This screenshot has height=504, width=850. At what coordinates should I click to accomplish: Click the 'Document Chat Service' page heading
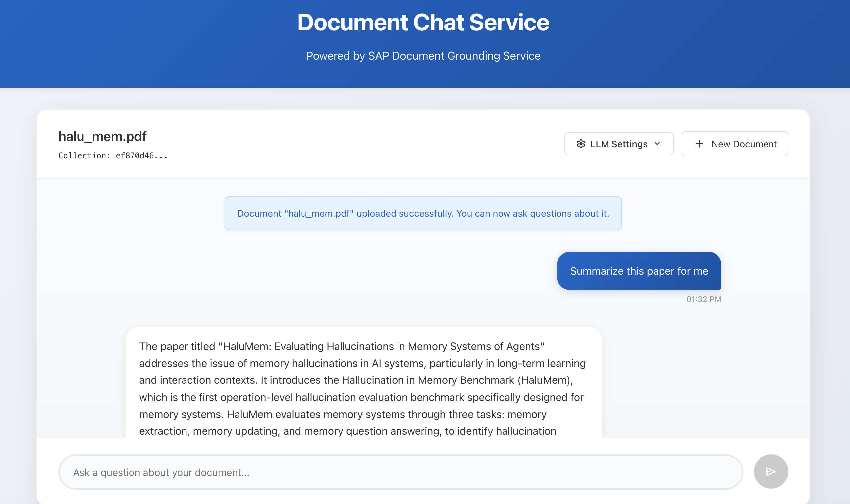(423, 23)
